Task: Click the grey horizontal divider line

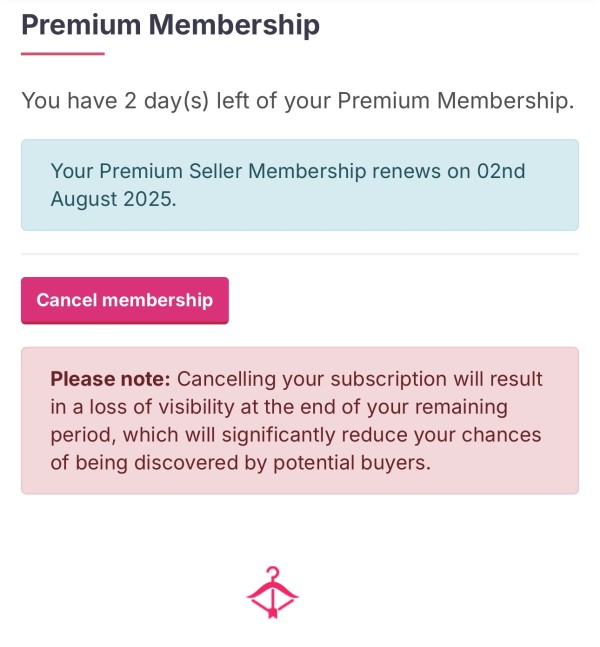Action: pyautogui.click(x=300, y=254)
